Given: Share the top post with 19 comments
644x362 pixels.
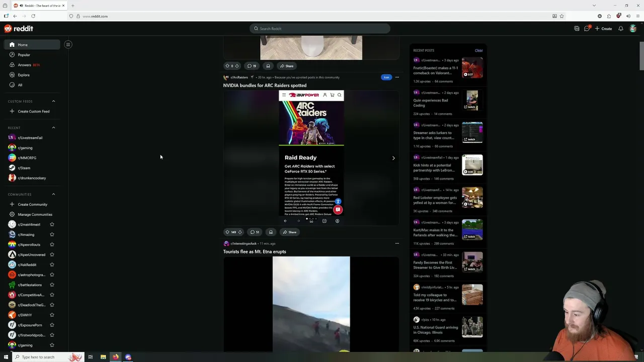Looking at the screenshot, I should point(287,66).
